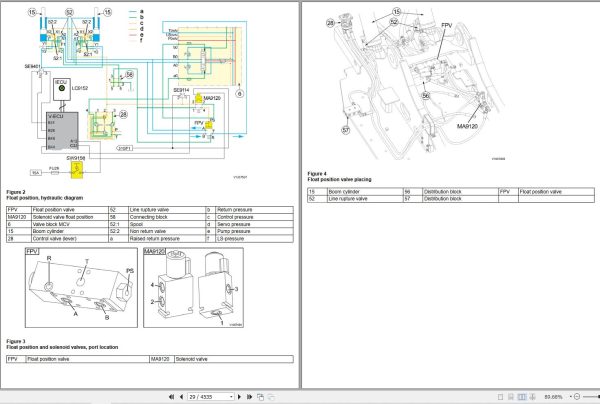This screenshot has height=404, width=600.
Task: Click the 'Connecting block' table cell
Action: point(167,217)
